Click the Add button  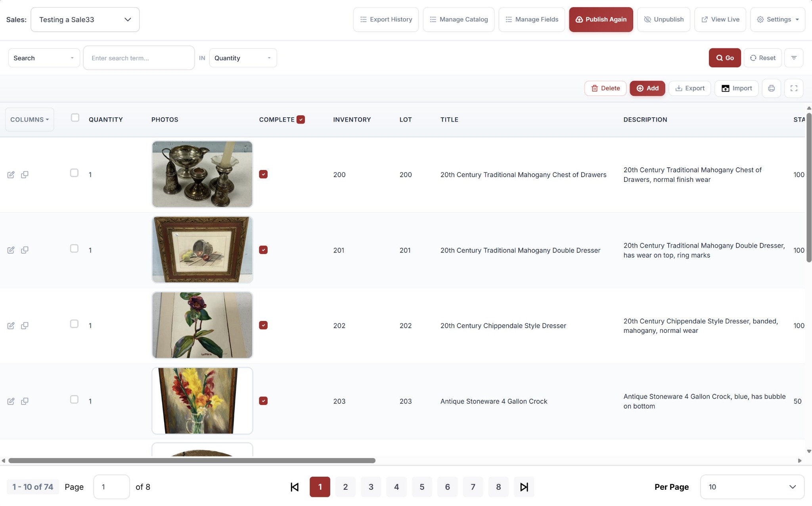tap(647, 88)
